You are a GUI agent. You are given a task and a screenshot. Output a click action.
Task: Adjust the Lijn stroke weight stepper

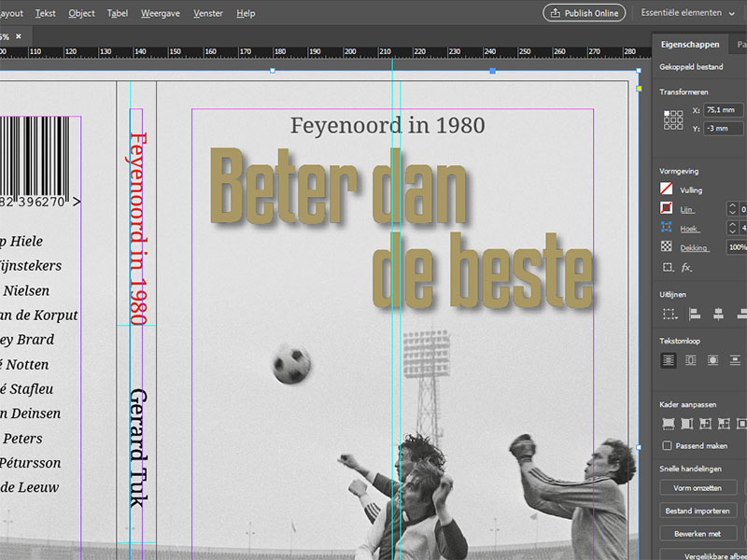pos(732,208)
